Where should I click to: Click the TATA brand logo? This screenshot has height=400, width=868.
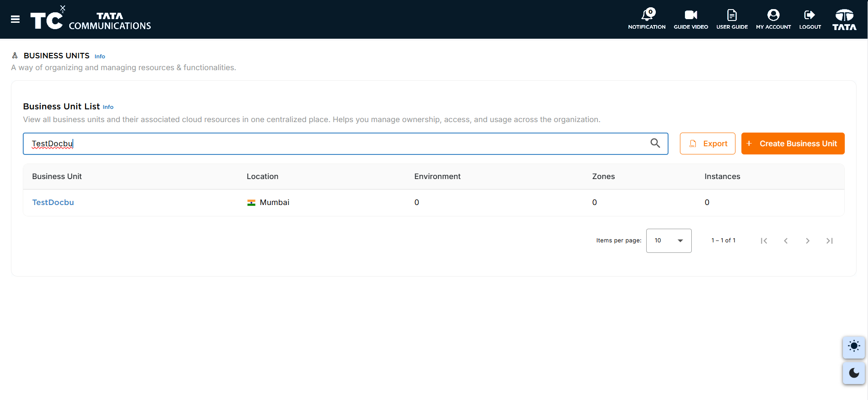click(x=844, y=20)
